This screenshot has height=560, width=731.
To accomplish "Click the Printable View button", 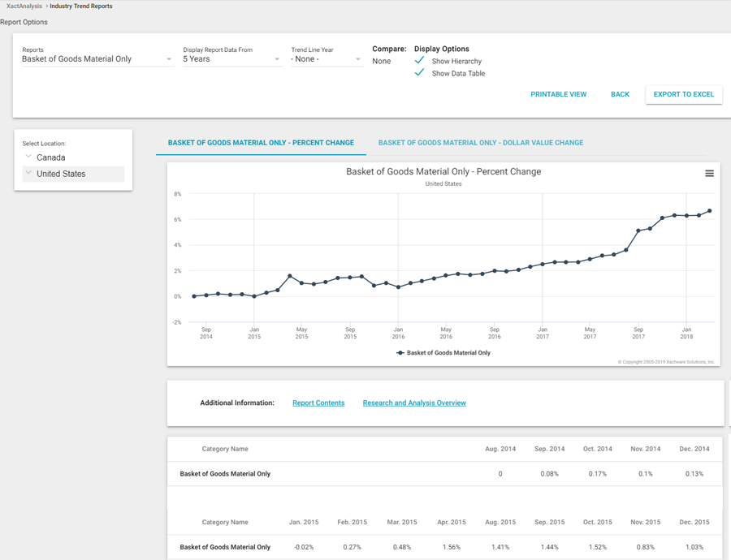I will pyautogui.click(x=558, y=94).
